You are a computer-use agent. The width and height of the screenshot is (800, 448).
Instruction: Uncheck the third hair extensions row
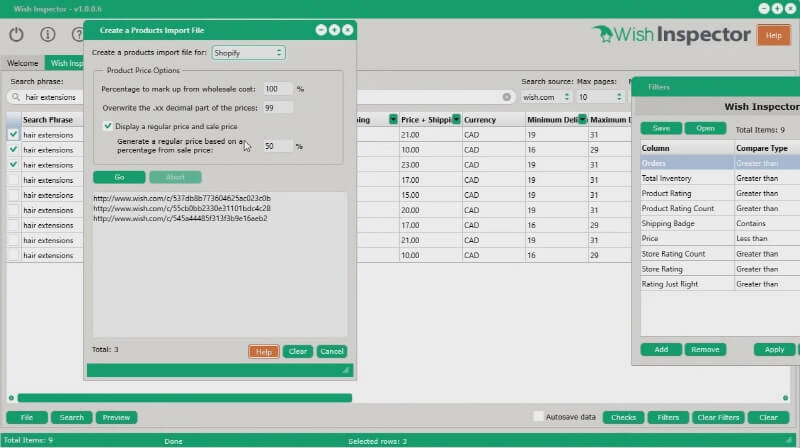(13, 165)
